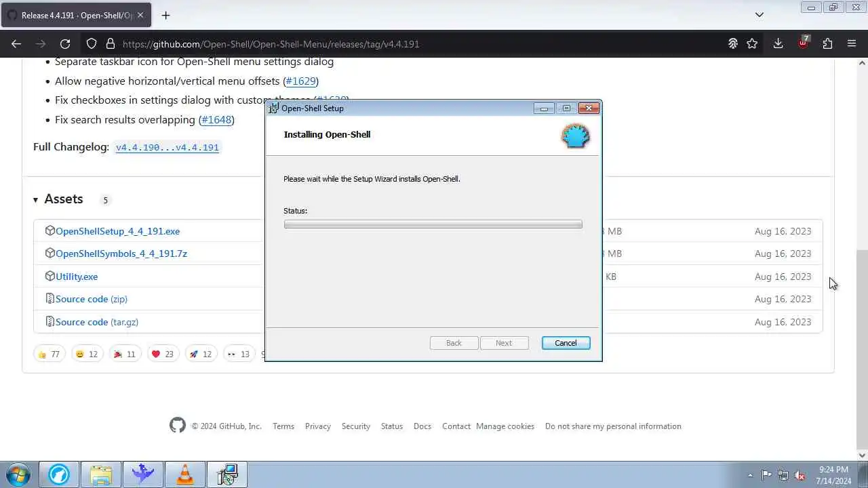The height and width of the screenshot is (488, 868).
Task: Show site security padlock info
Action: pyautogui.click(x=111, y=43)
